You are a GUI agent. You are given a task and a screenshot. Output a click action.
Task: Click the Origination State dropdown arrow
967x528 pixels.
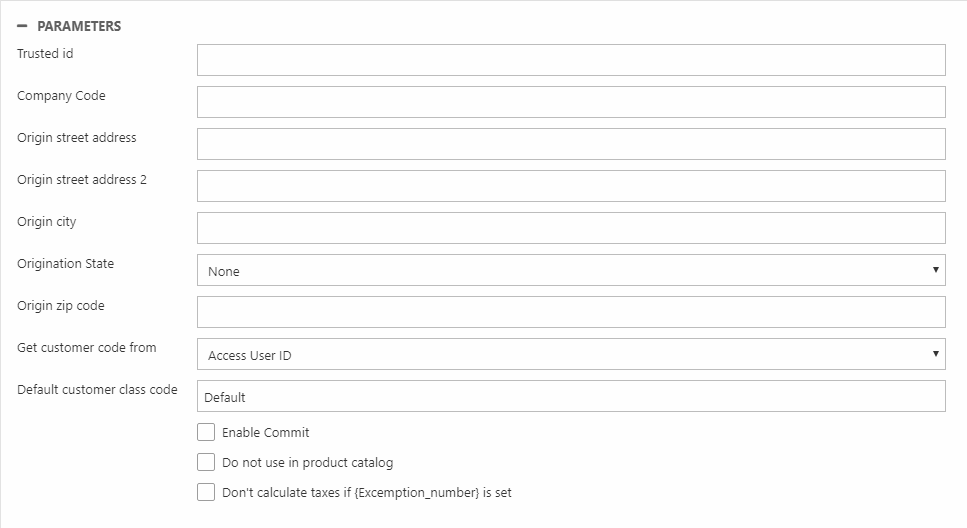pyautogui.click(x=935, y=270)
